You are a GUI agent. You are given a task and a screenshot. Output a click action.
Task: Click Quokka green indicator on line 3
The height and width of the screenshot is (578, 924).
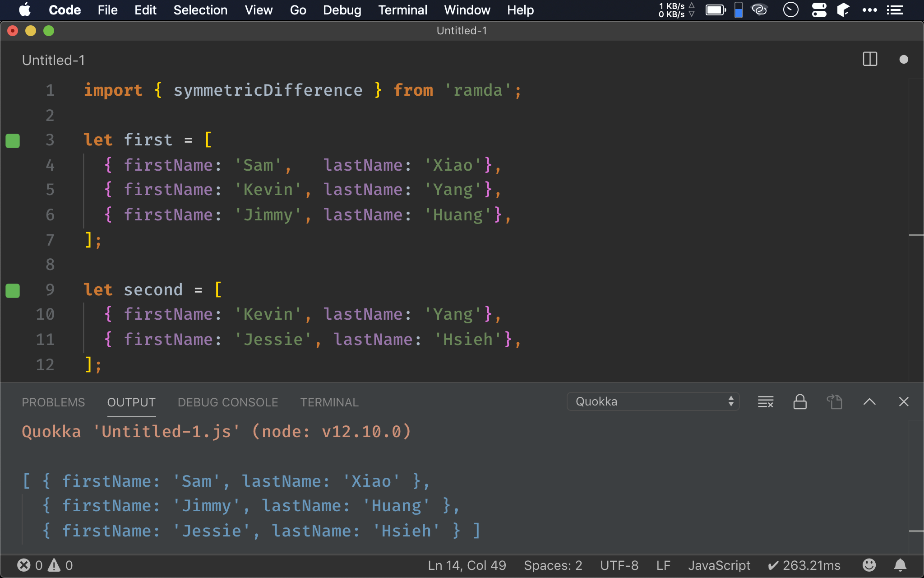click(x=13, y=140)
